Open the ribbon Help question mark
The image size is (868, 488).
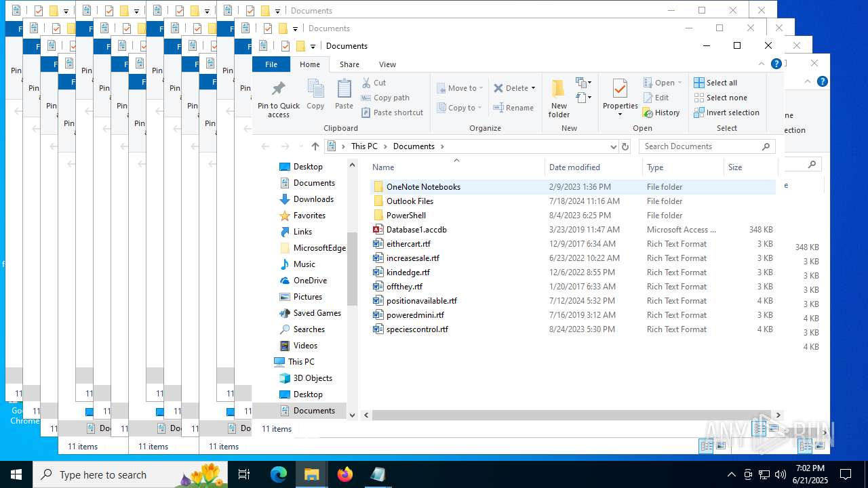coord(776,64)
